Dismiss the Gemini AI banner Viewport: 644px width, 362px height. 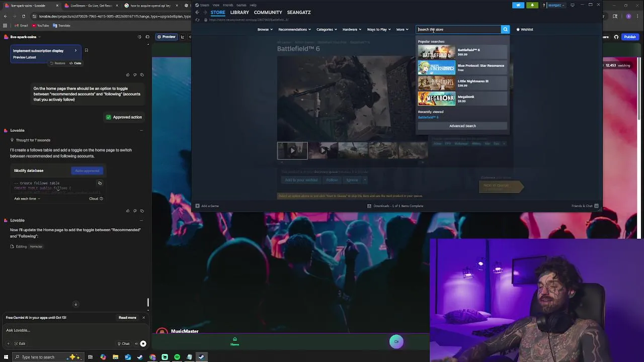[143, 318]
